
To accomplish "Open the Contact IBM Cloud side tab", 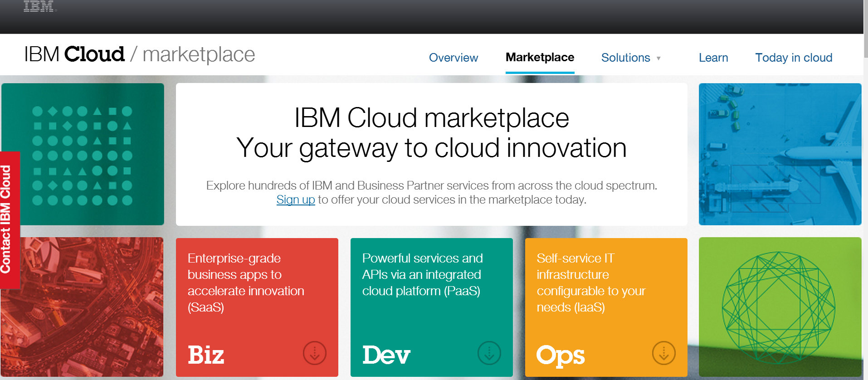I will [8, 220].
